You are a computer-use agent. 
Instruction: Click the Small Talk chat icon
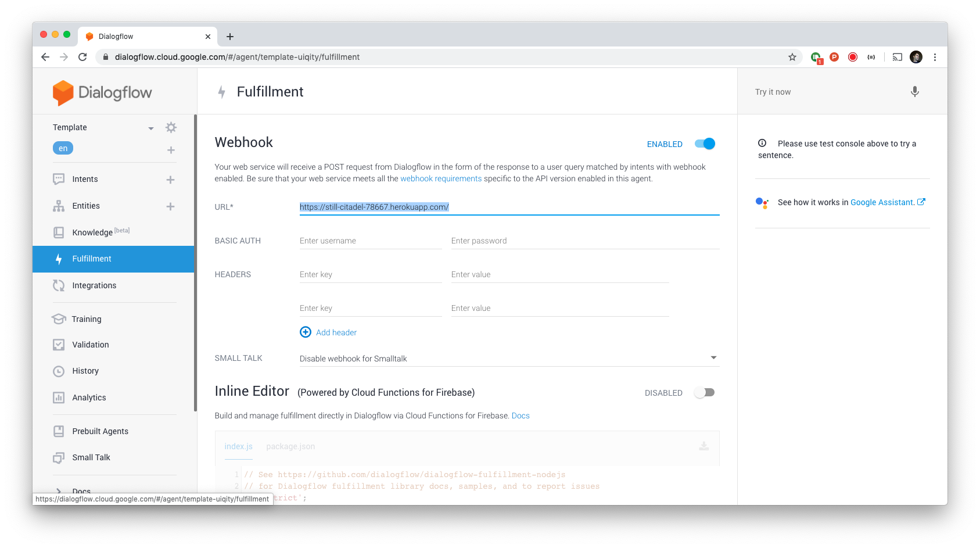click(x=59, y=457)
